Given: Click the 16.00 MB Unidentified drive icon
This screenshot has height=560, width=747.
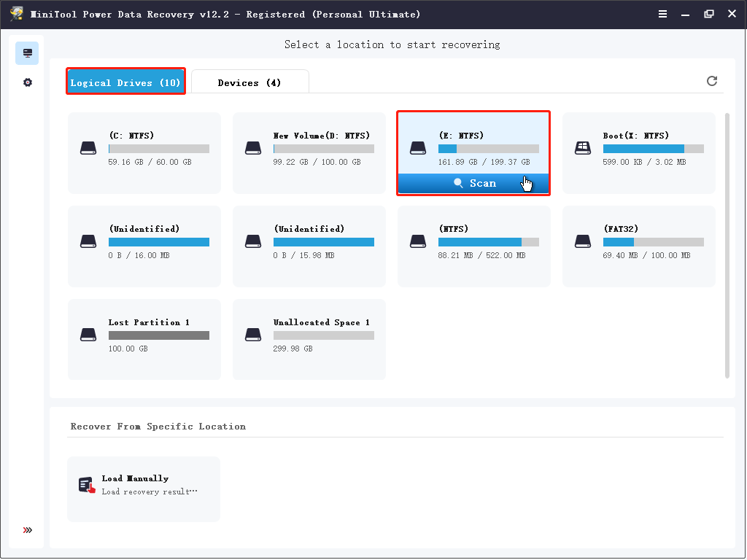Looking at the screenshot, I should 88,241.
